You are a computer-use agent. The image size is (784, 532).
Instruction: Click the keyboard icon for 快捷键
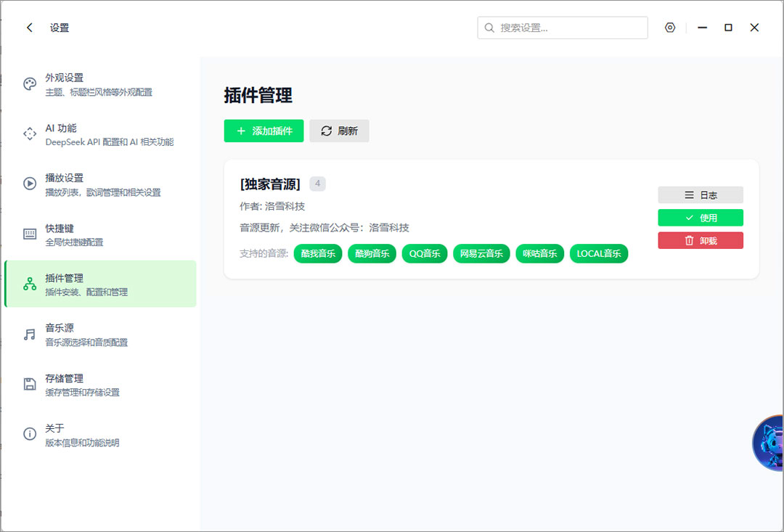click(x=30, y=232)
